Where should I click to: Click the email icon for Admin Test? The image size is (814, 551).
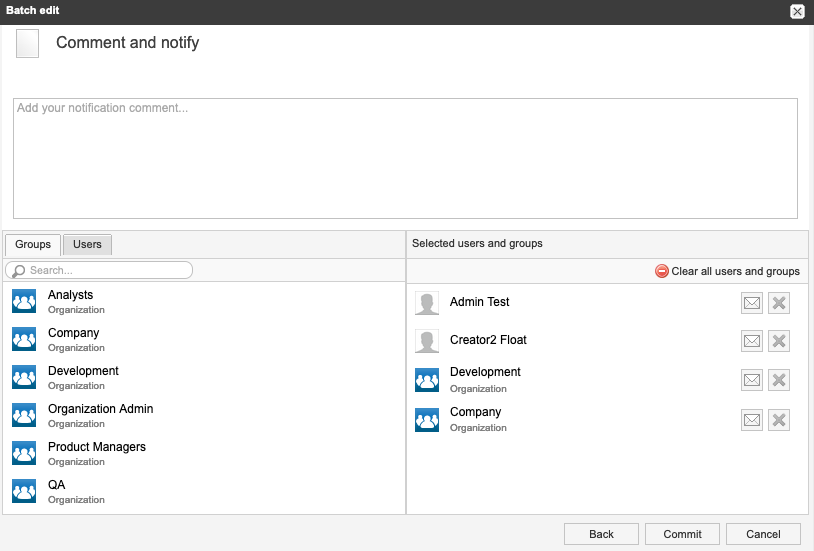752,303
